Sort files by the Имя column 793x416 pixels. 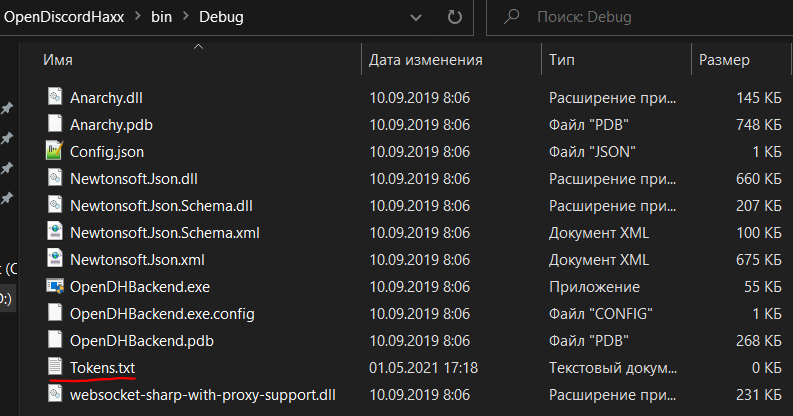tap(57, 60)
